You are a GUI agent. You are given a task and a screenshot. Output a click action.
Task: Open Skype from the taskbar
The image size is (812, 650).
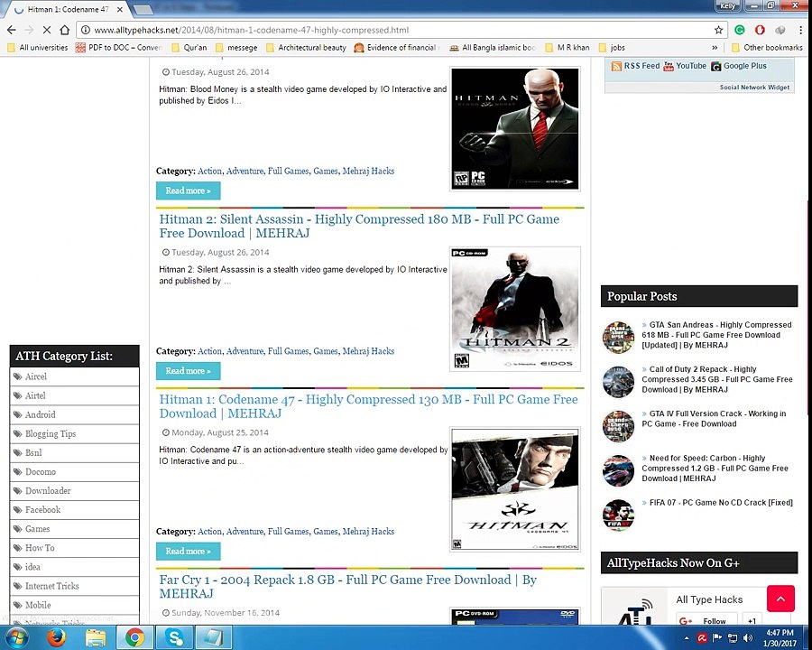(174, 637)
